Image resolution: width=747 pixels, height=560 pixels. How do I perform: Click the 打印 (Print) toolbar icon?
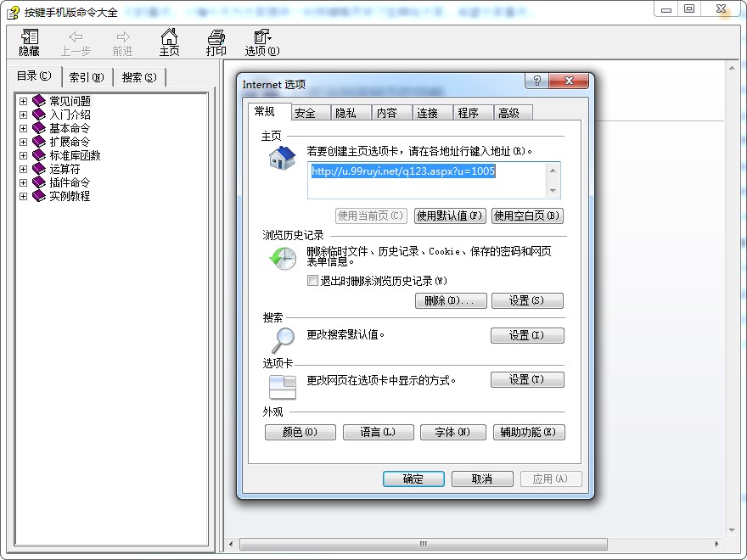pos(216,43)
